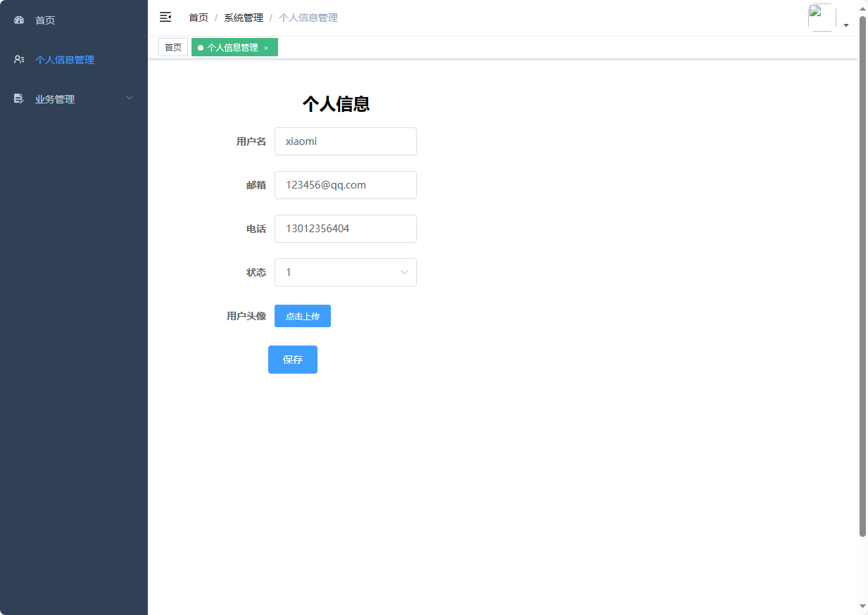
Task: Click the 用户名 username input field
Action: [345, 141]
